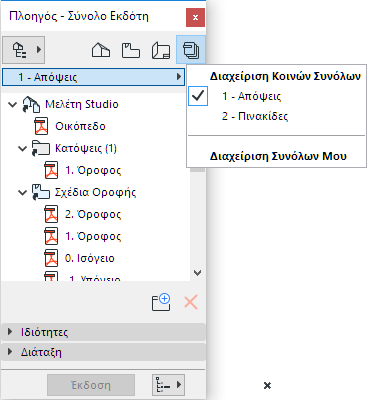Click the PDF icon beside Οικόπεδο
Image resolution: width=368 pixels, height=400 pixels.
(41, 126)
